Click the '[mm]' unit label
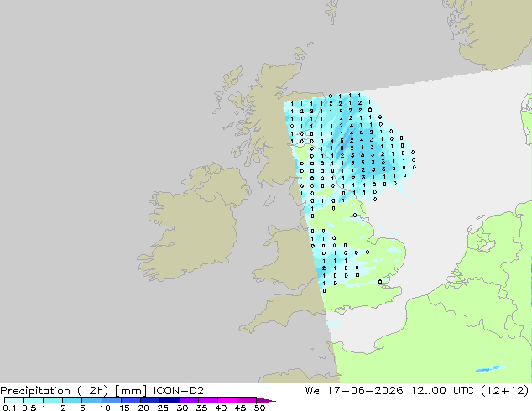Screen dimensions: 532x411 pos(131,391)
